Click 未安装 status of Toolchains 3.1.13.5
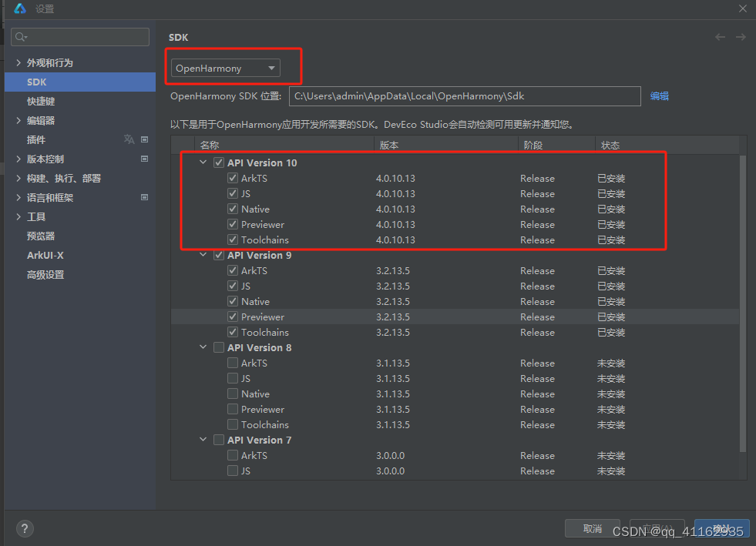This screenshot has height=546, width=756. coord(611,424)
